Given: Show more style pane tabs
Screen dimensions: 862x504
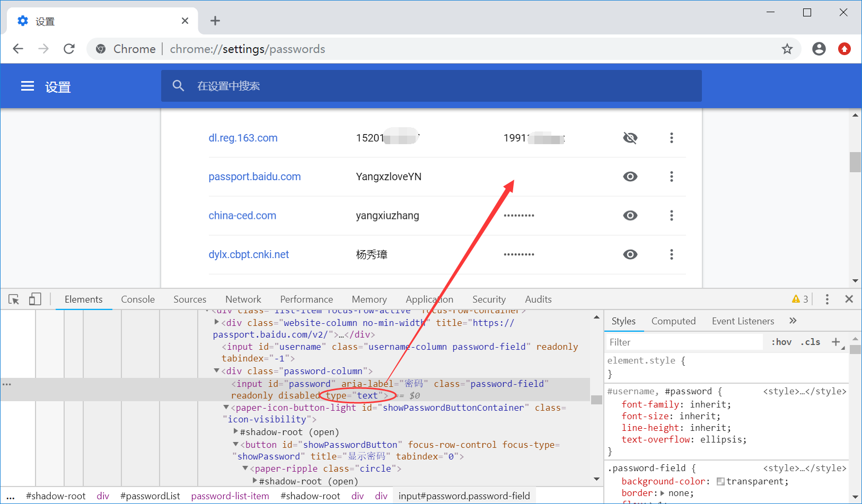Looking at the screenshot, I should tap(793, 321).
